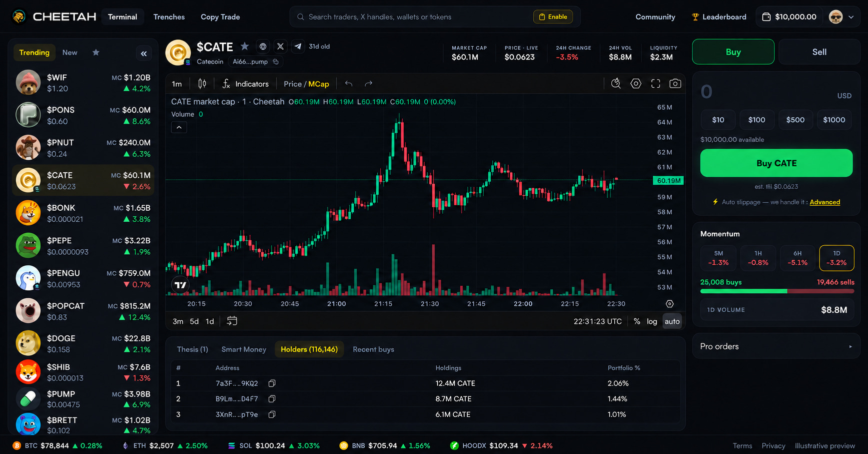Open the $CATE website link icon
This screenshot has width=868, height=454.
coord(263,47)
